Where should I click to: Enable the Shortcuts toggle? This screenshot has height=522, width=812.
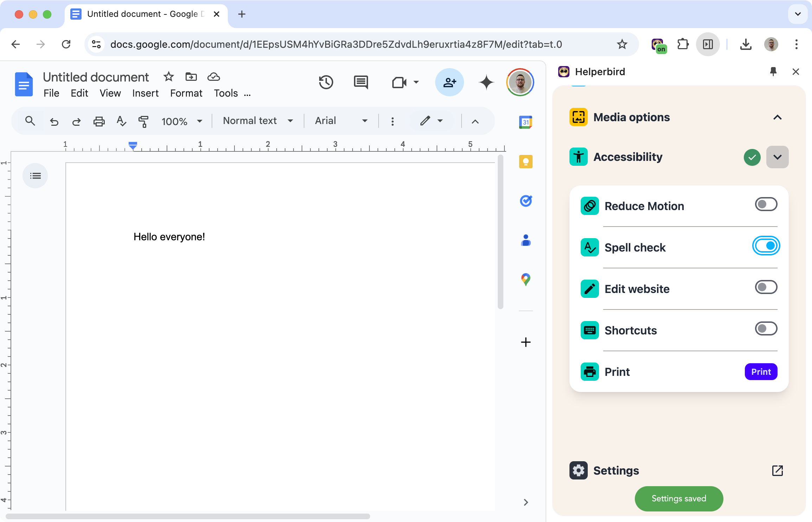coord(766,329)
